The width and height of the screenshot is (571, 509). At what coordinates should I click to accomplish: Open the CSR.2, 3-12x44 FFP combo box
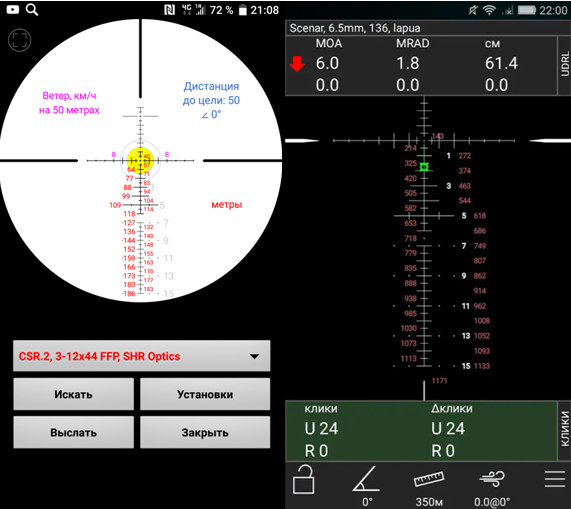pyautogui.click(x=142, y=356)
